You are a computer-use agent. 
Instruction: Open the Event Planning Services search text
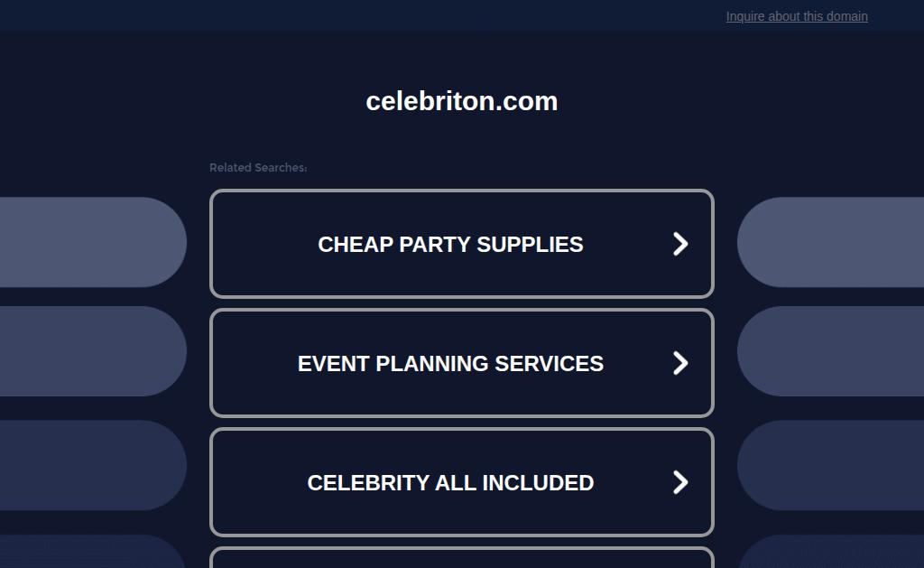pyautogui.click(x=450, y=364)
